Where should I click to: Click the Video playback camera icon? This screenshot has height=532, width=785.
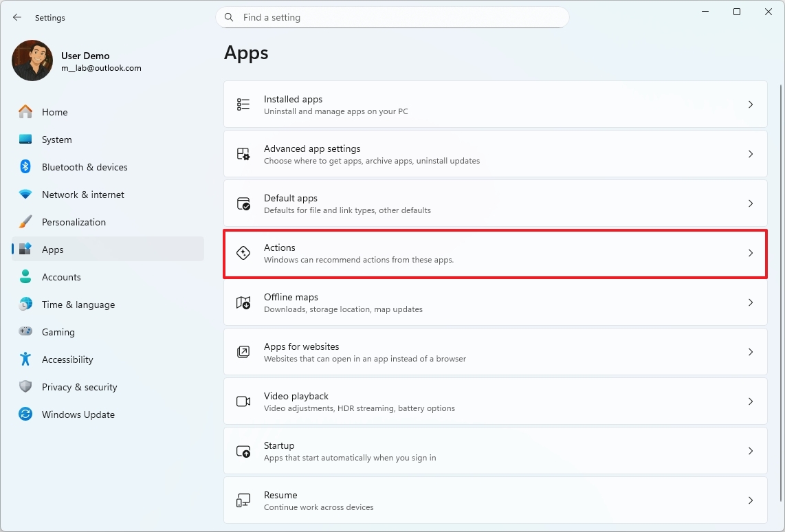(243, 401)
